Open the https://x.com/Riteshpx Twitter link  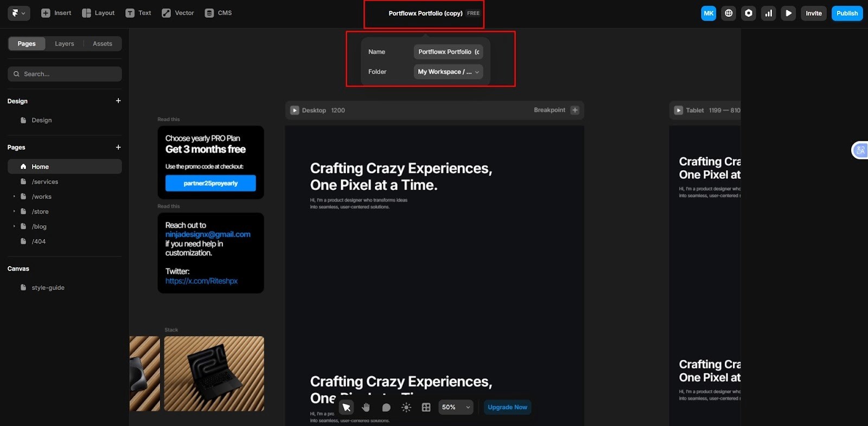(201, 281)
